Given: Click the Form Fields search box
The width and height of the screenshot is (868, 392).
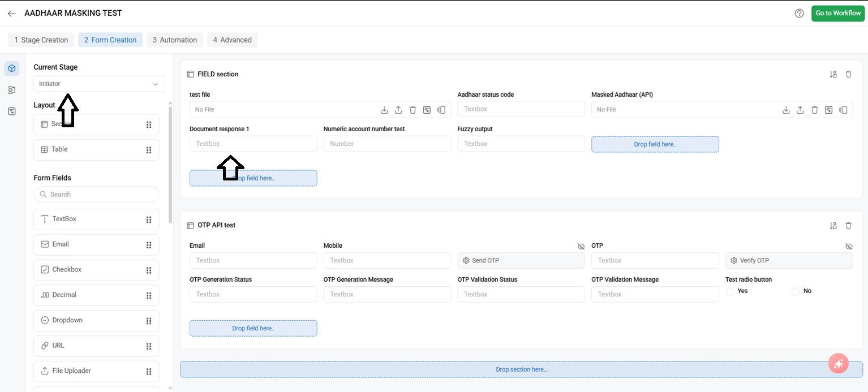Looking at the screenshot, I should pos(96,194).
